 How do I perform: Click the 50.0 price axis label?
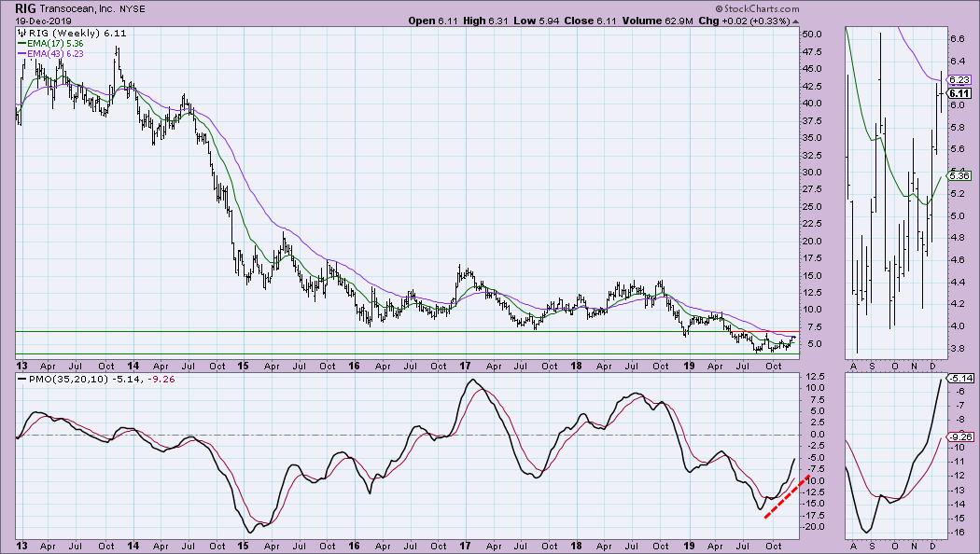click(812, 35)
